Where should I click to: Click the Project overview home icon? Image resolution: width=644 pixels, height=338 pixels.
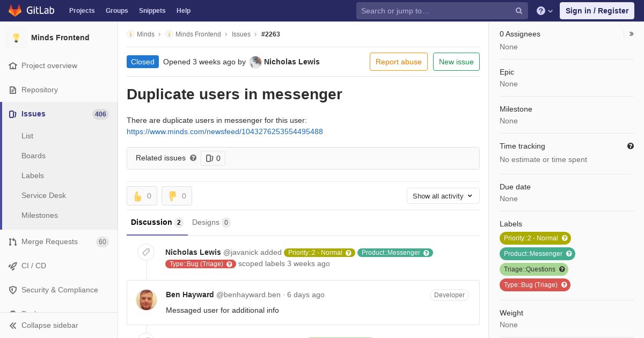(x=13, y=66)
